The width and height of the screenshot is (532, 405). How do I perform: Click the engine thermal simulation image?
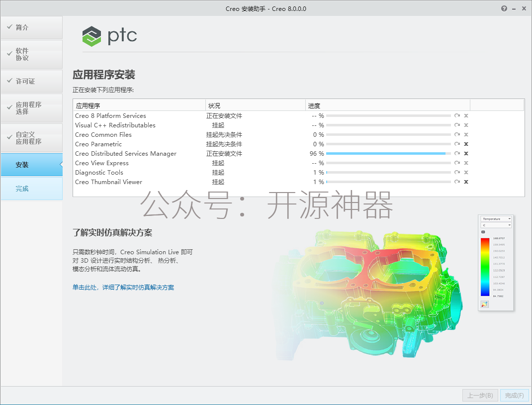[368, 295]
